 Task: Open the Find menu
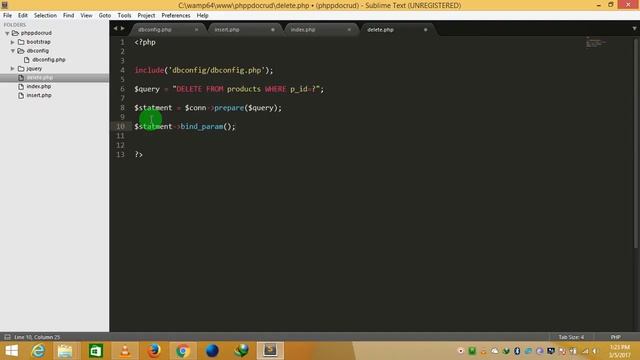click(x=68, y=15)
